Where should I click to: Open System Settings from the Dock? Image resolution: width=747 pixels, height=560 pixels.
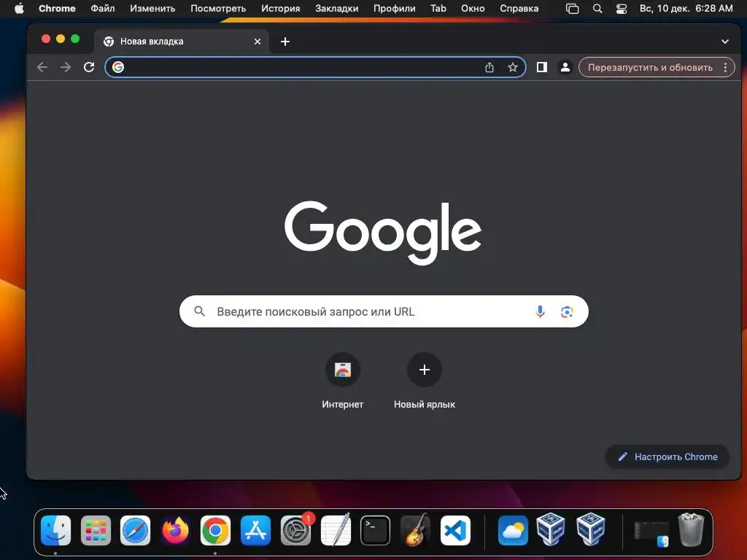[295, 530]
